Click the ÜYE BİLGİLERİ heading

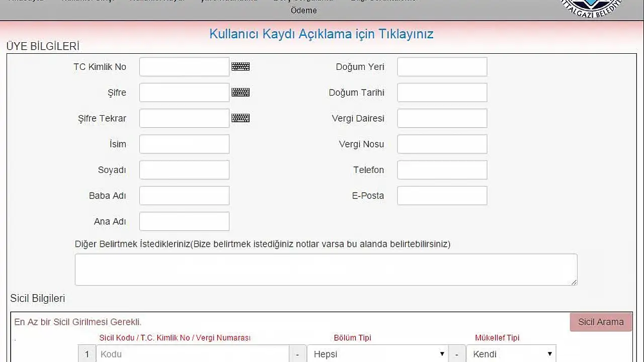[43, 46]
